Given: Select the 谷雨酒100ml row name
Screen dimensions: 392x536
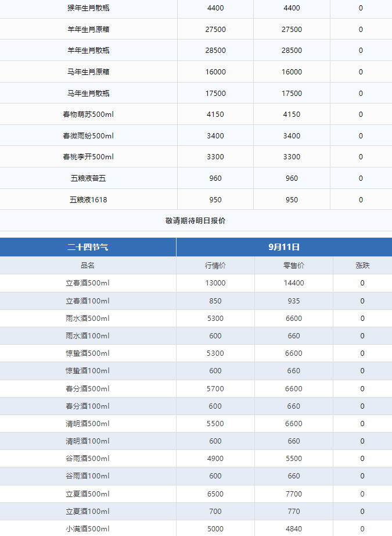Looking at the screenshot, I should pyautogui.click(x=88, y=476).
